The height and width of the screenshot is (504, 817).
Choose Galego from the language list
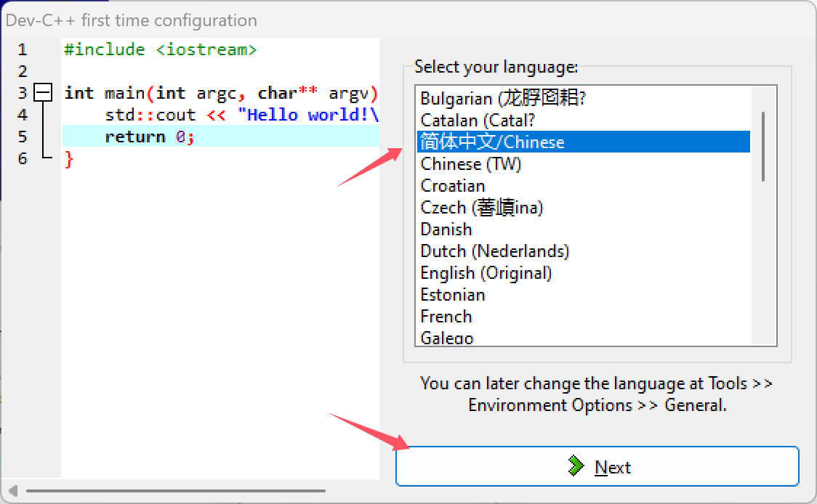point(584,338)
